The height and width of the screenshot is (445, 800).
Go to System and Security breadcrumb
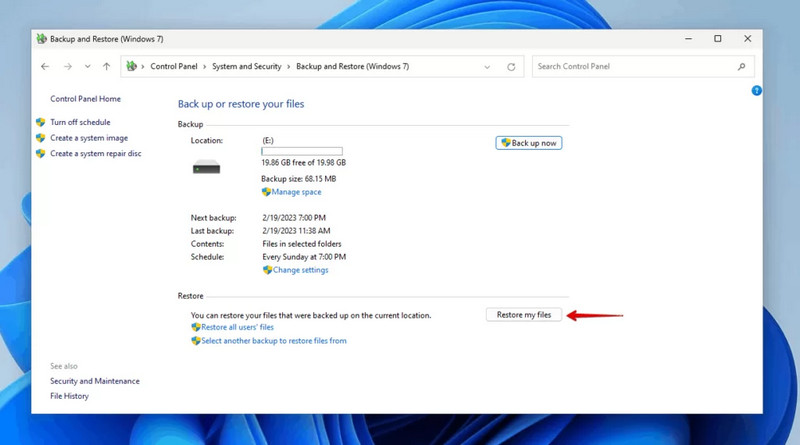click(x=246, y=67)
